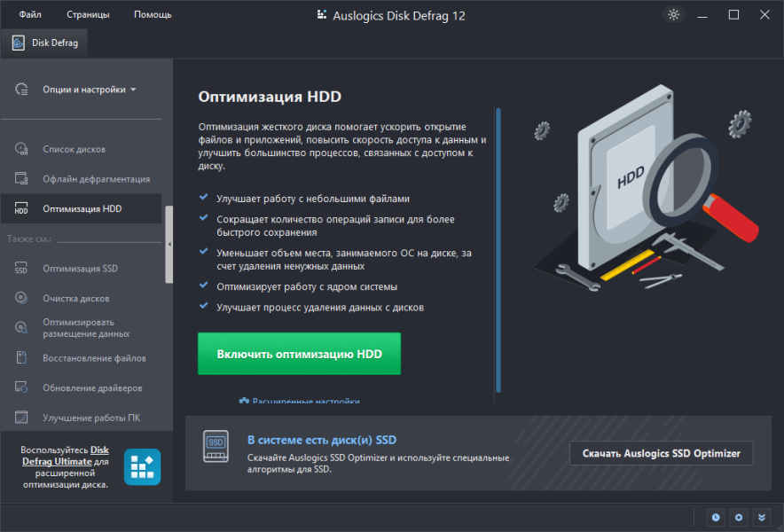Open scheduler clock icon in status bar
This screenshot has width=784, height=532.
click(716, 518)
